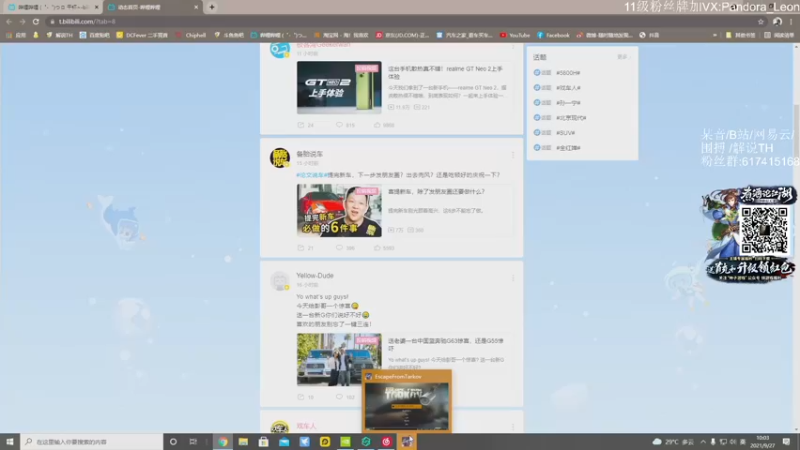Open a new browser tab
This screenshot has width=800, height=450.
tap(212, 7)
